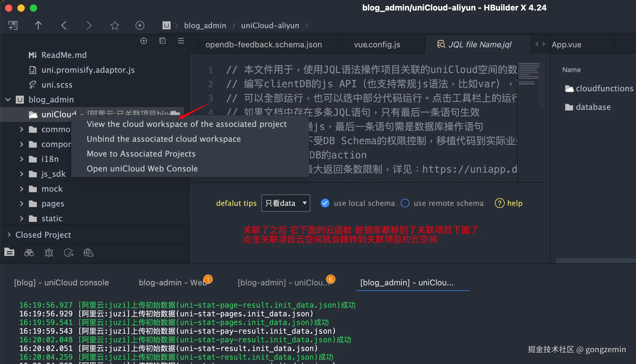Open the bug debug icon in bottom bar
Image resolution: width=636 pixels, height=364 pixels.
pos(49,253)
